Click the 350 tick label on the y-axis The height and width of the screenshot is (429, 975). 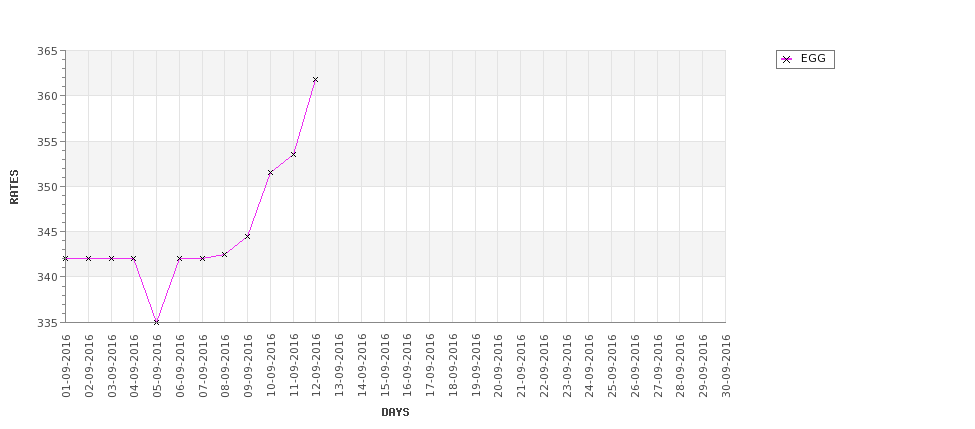point(47,187)
